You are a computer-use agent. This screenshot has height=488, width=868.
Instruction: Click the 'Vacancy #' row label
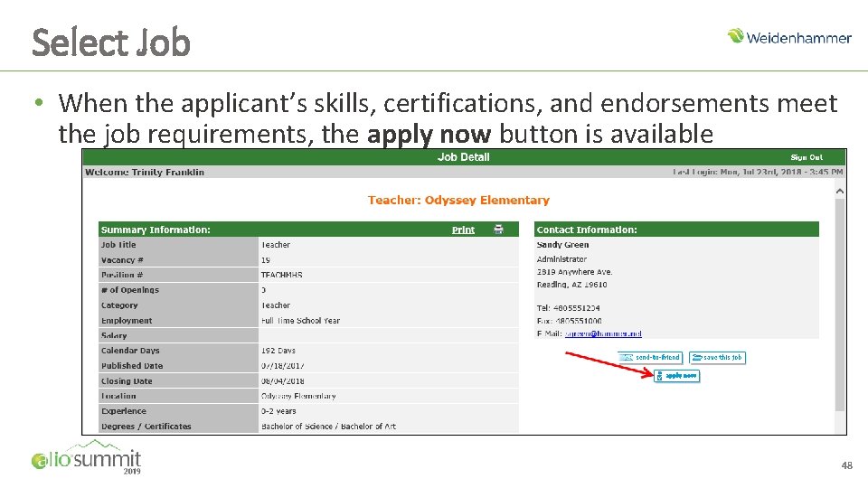122,260
